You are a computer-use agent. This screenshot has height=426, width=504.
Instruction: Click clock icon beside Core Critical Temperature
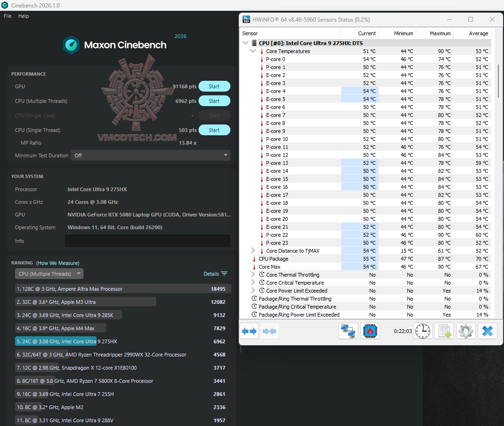262,282
